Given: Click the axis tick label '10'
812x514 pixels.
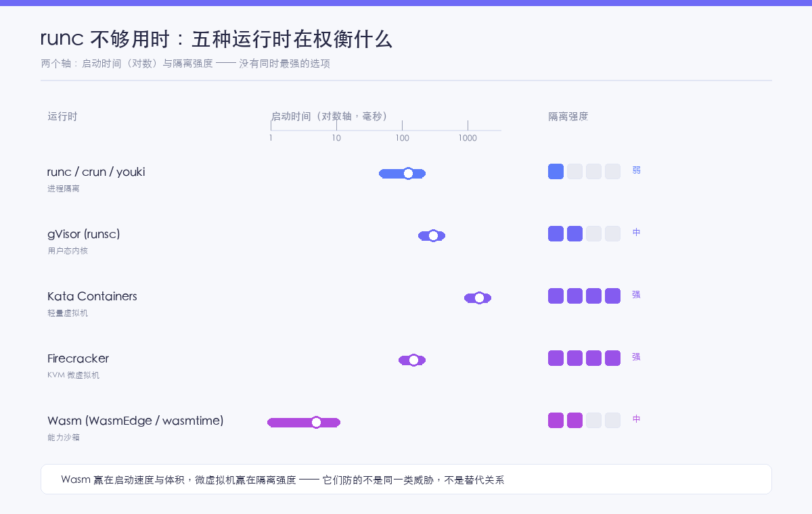Looking at the screenshot, I should click(x=336, y=138).
